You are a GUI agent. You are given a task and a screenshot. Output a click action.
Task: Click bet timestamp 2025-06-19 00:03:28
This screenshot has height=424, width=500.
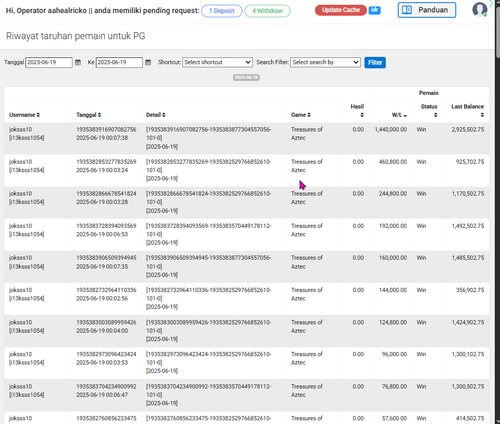102,202
